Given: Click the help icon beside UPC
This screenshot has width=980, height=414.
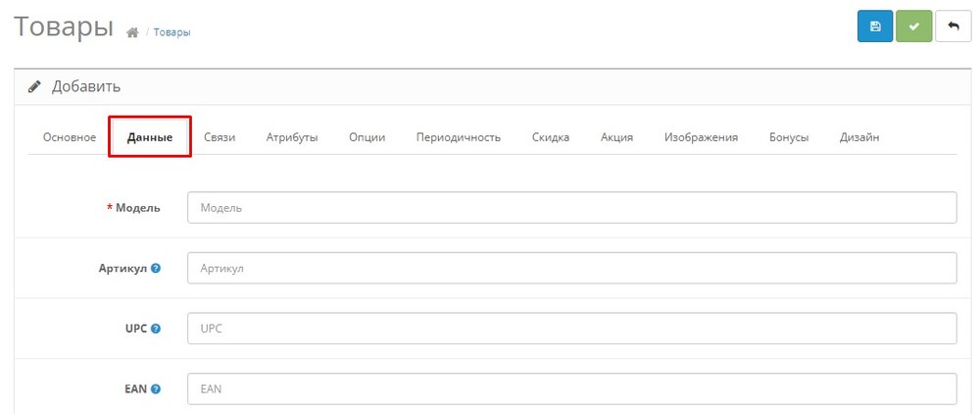Looking at the screenshot, I should pyautogui.click(x=156, y=329).
